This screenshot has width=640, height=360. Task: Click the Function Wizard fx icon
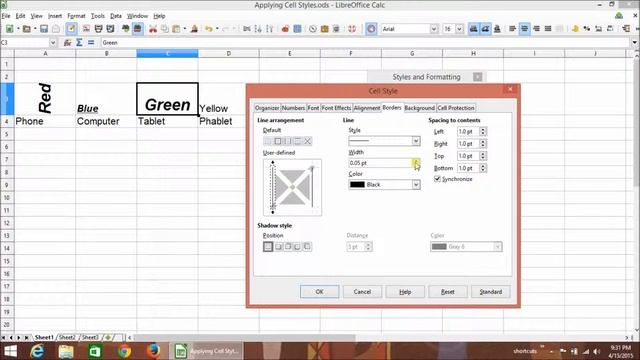click(x=67, y=42)
